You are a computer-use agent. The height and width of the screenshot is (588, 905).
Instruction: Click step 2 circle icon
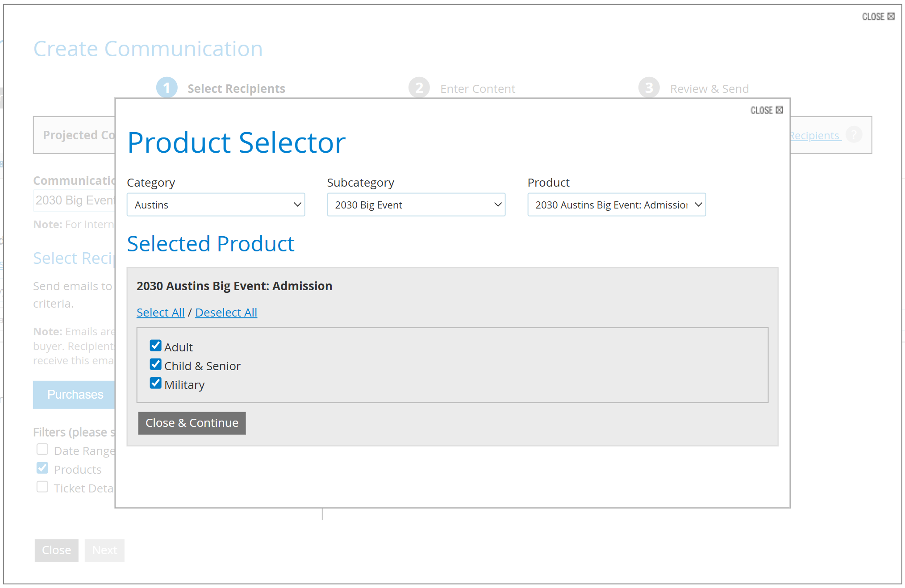click(x=419, y=88)
